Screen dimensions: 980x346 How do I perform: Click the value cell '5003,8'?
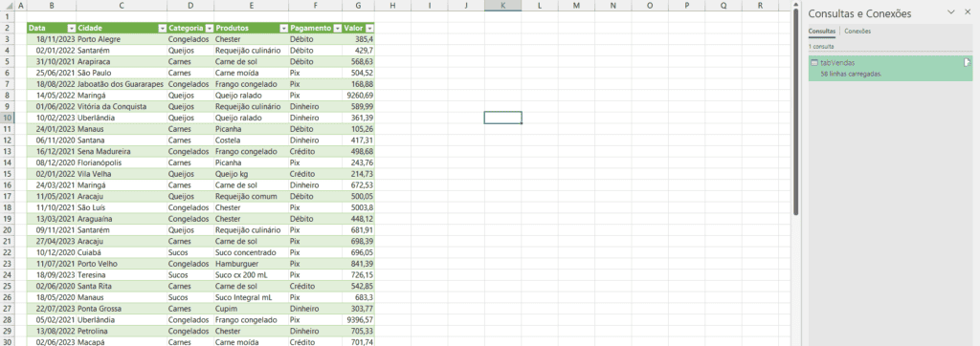[359, 207]
